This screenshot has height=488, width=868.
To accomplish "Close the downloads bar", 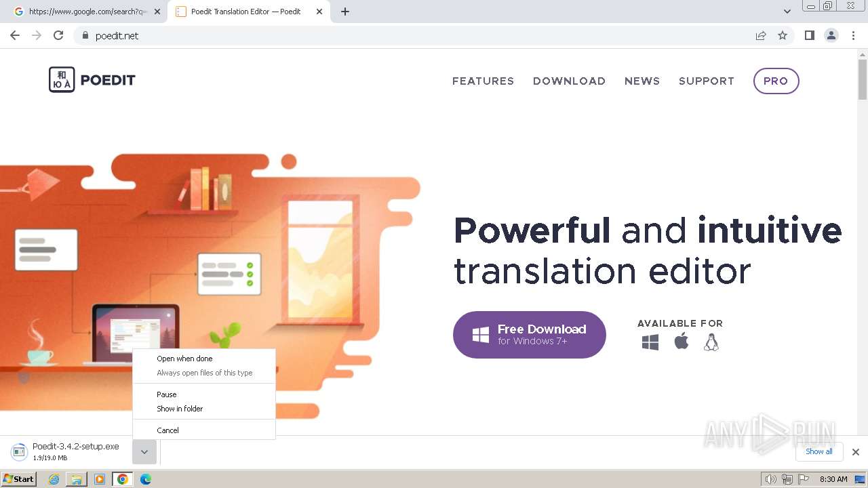I will [856, 452].
